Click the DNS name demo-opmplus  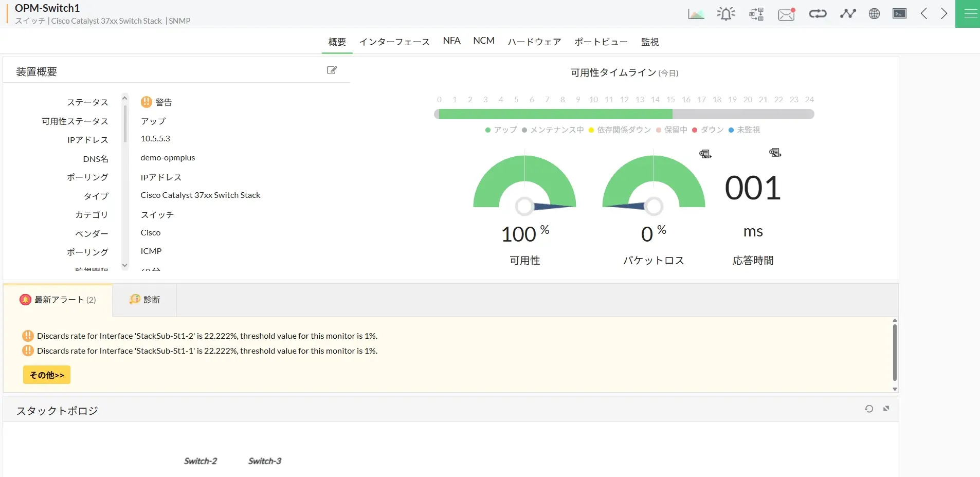168,158
